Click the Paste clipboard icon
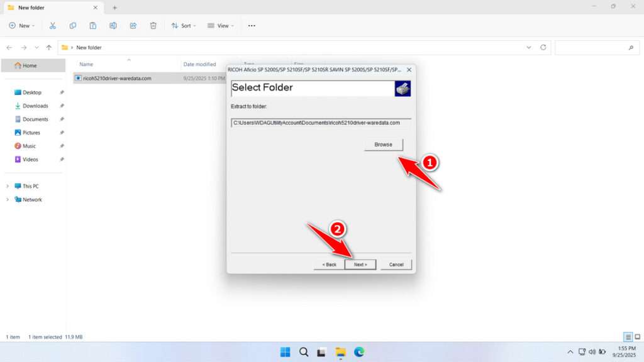 coord(93,25)
